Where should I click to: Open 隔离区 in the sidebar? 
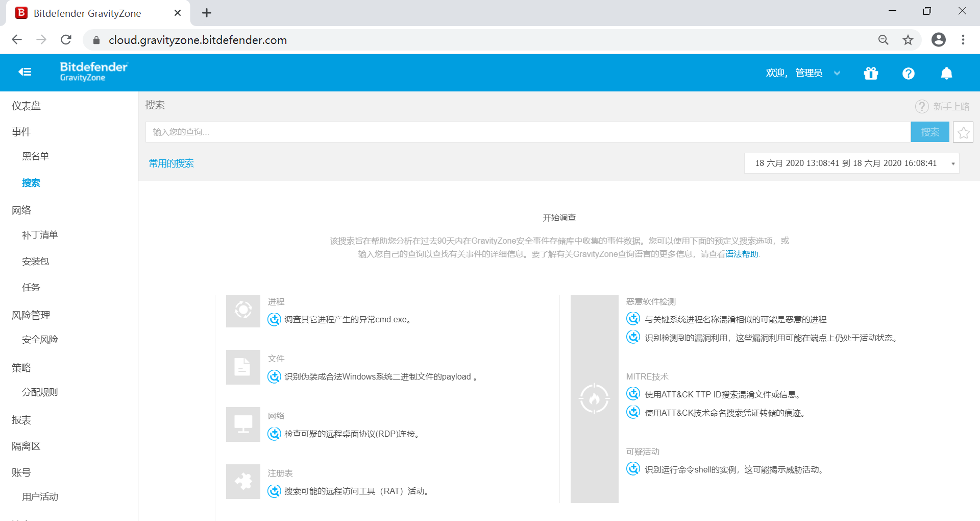[x=27, y=446]
